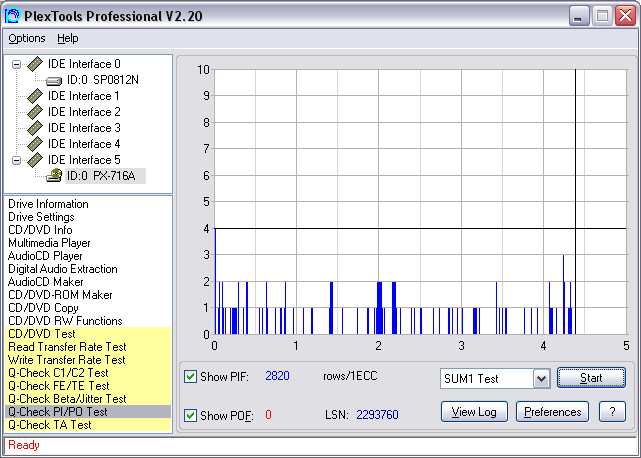Uncheck the Show PIF checkbox
The width and height of the screenshot is (641, 458).
[190, 376]
